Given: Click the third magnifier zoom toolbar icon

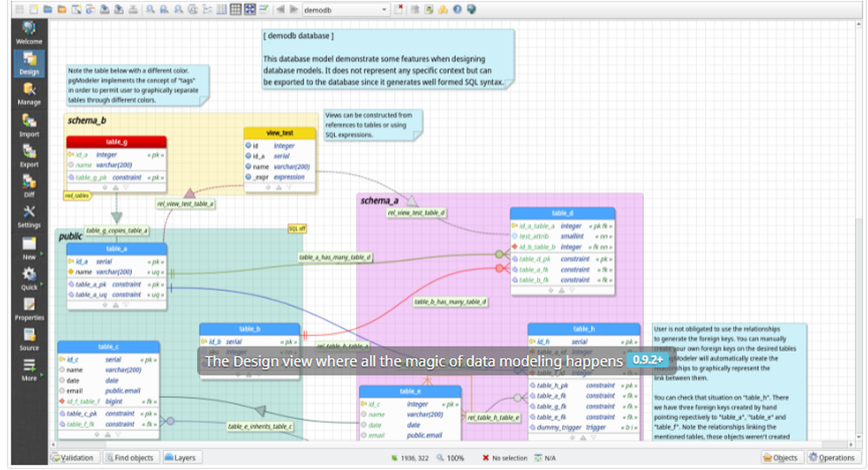Looking at the screenshot, I should pyautogui.click(x=178, y=10).
